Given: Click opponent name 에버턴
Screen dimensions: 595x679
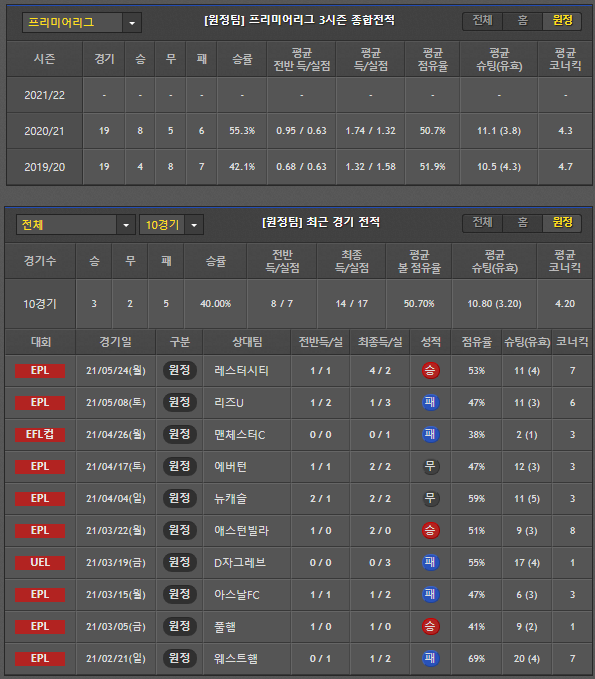Looking at the screenshot, I should (x=230, y=467).
